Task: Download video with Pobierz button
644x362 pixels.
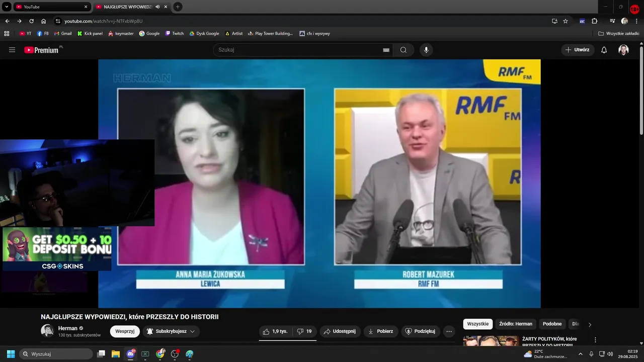Action: click(381, 331)
